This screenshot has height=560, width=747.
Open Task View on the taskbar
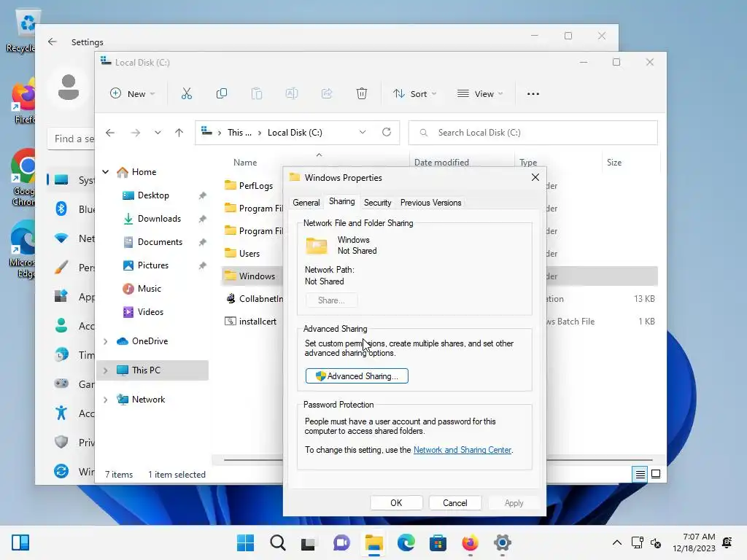coord(309,542)
